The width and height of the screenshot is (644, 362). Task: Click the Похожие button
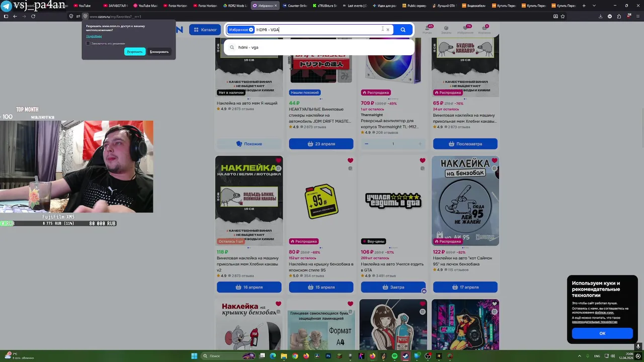(x=249, y=144)
